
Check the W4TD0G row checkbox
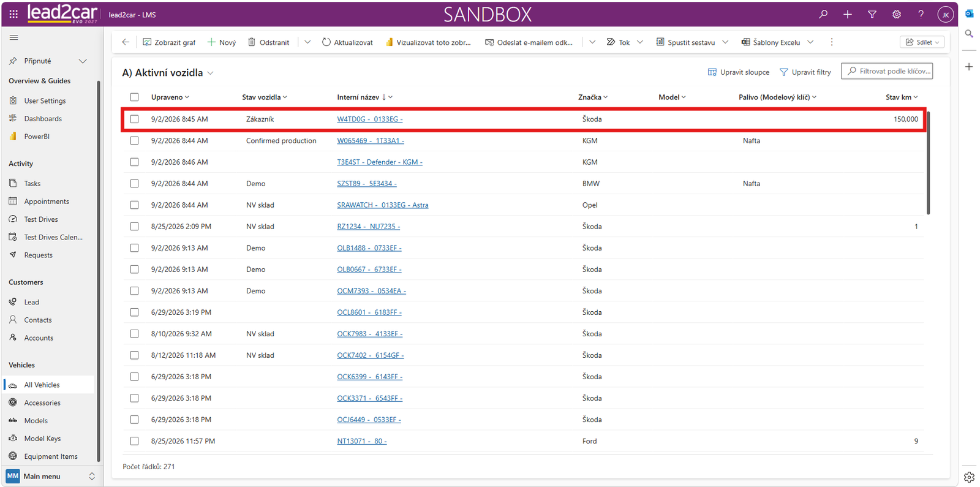134,119
